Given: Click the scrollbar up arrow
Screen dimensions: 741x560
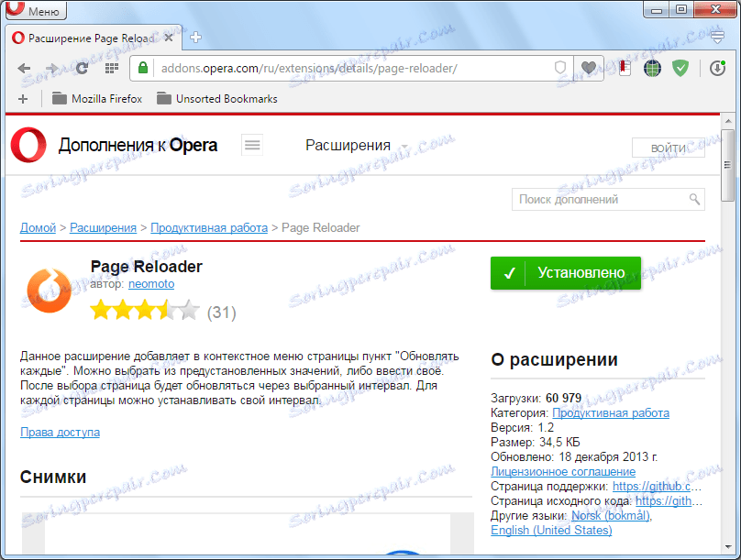Looking at the screenshot, I should 728,121.
